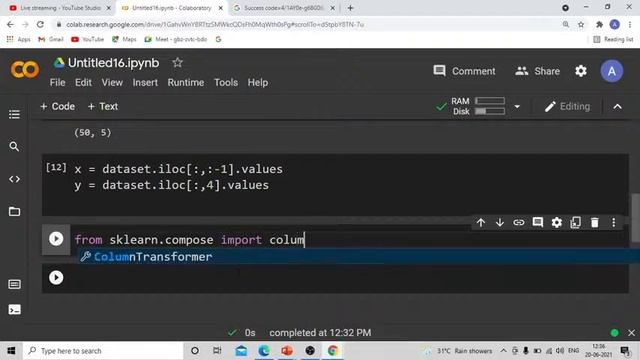Open the Editing mode selector
Viewport: 640px width, 360px height.
click(x=567, y=107)
